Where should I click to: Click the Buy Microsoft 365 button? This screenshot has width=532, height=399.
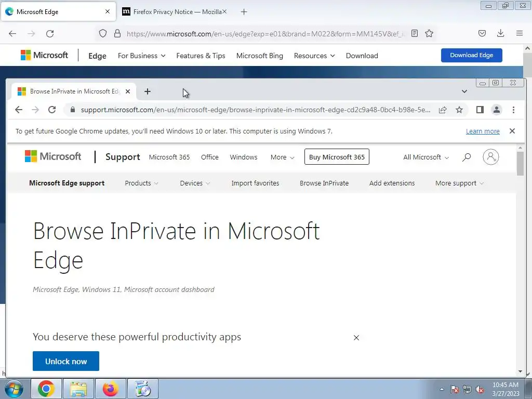coord(337,157)
